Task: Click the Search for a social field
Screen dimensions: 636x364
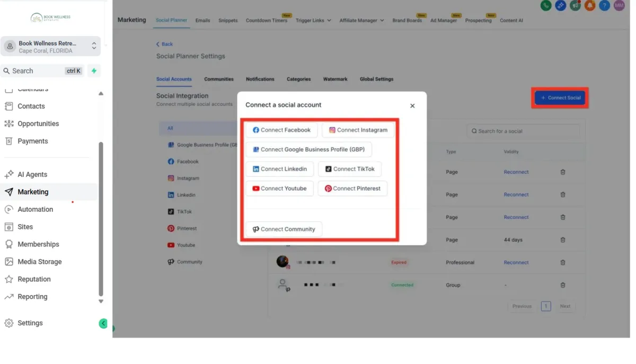Action: [x=523, y=131]
